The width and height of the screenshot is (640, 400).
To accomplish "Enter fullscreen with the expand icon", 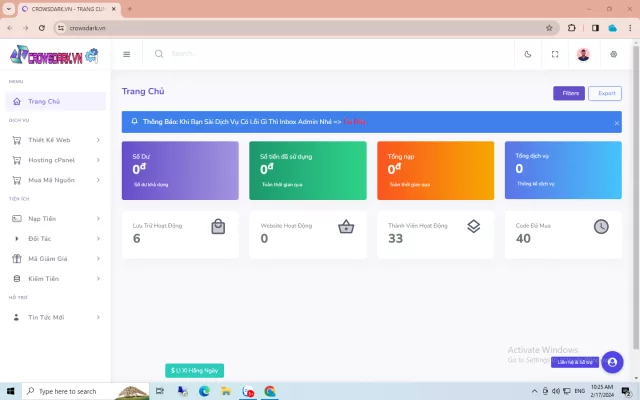I will [x=555, y=54].
